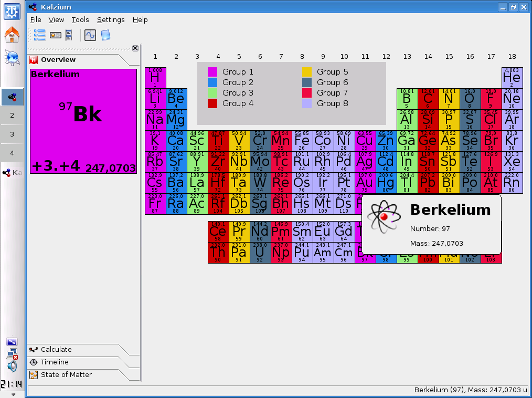Click the Group 1 magenta legend swatch
Screen dimensions: 532x398
tap(212, 72)
